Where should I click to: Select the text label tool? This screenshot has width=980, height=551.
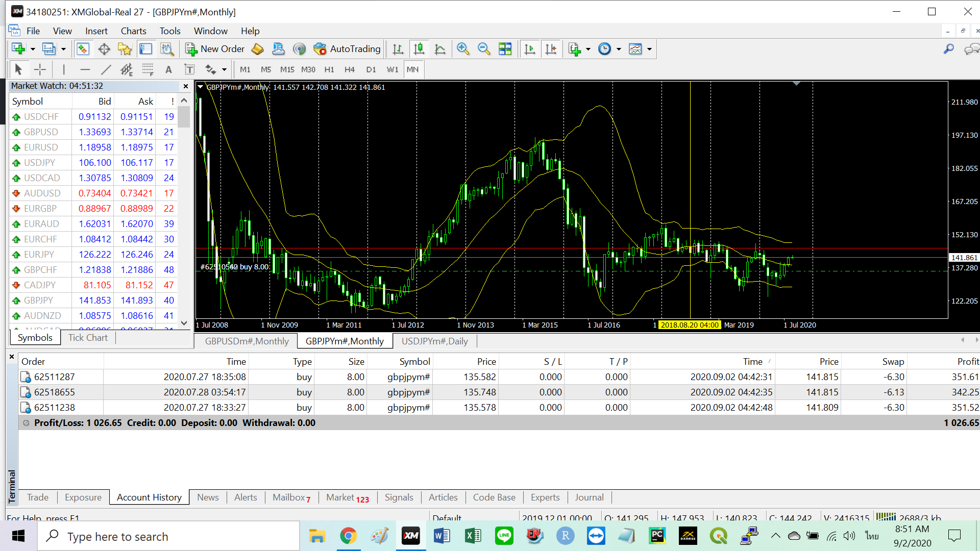189,69
